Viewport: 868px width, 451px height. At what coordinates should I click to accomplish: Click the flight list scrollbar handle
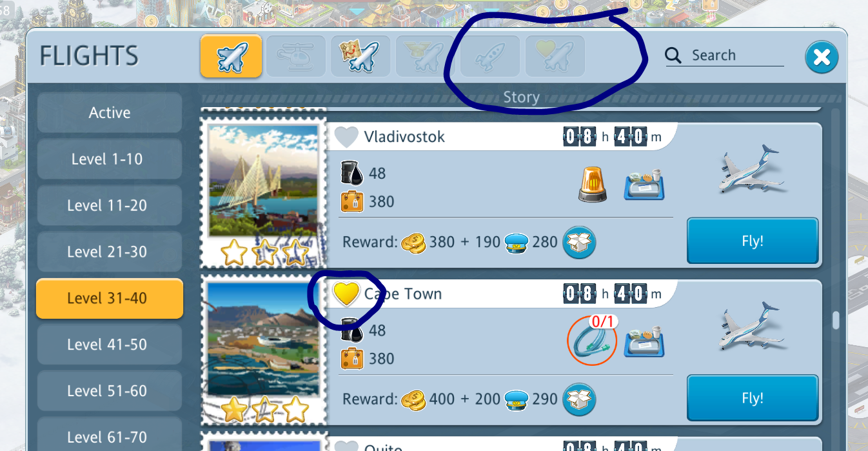(x=836, y=320)
